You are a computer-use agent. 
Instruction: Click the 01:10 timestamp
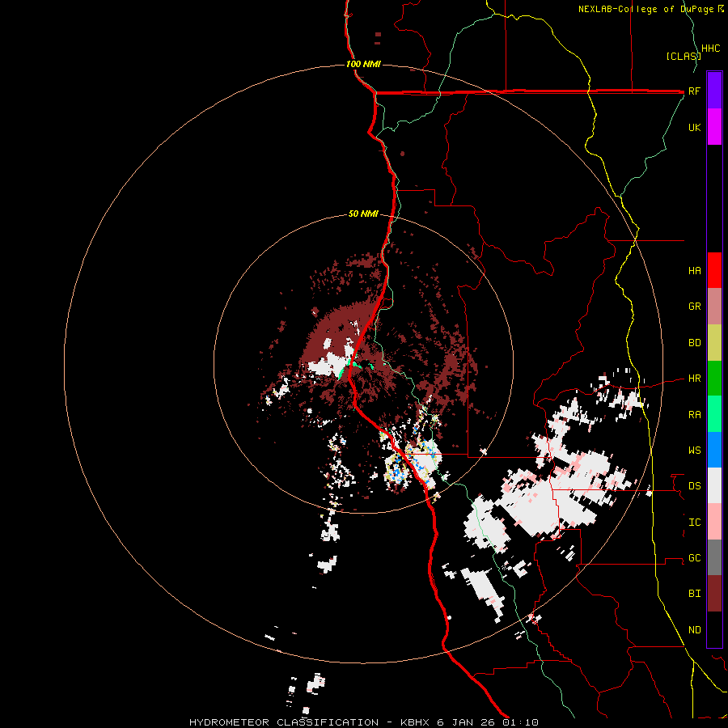520,722
